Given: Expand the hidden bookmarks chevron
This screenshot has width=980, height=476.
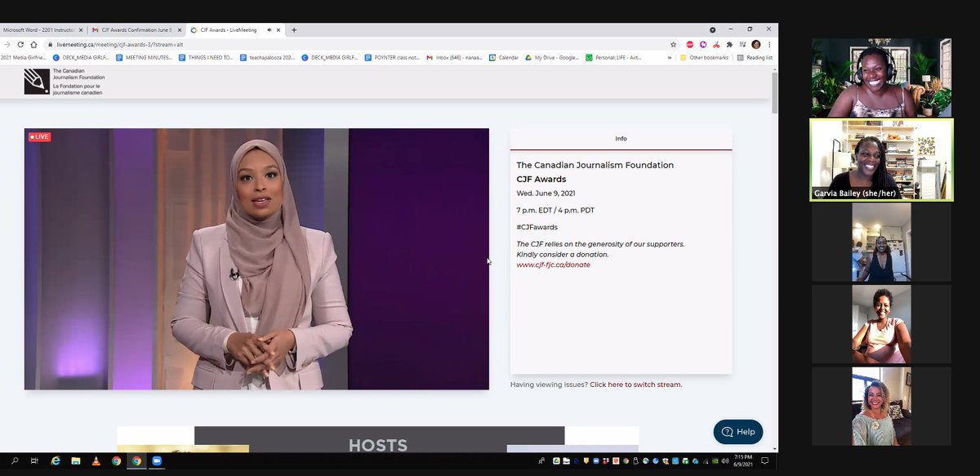Looking at the screenshot, I should click(x=670, y=58).
